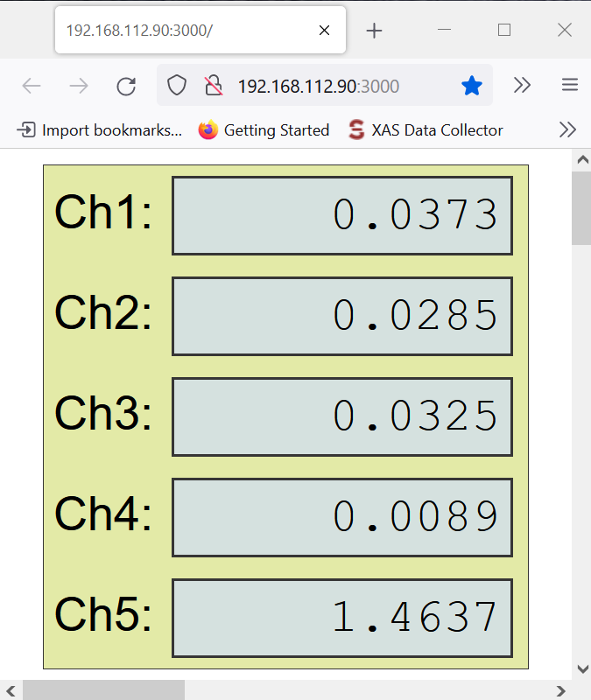Click the address bar URL text
This screenshot has width=591, height=700.
[x=318, y=86]
